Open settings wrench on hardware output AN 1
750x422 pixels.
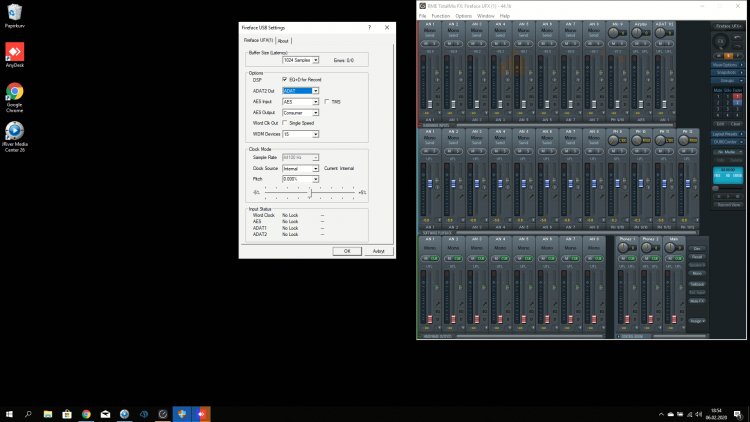[x=438, y=304]
